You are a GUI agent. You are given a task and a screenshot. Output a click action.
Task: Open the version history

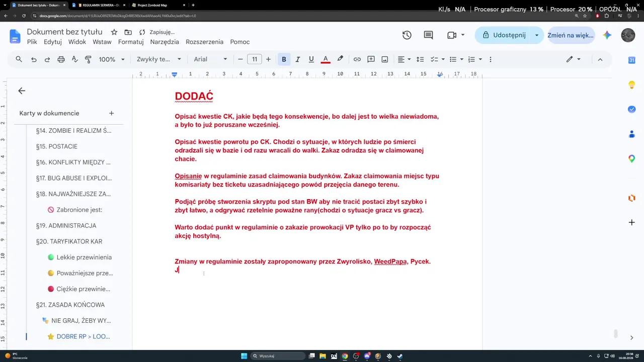click(x=407, y=35)
